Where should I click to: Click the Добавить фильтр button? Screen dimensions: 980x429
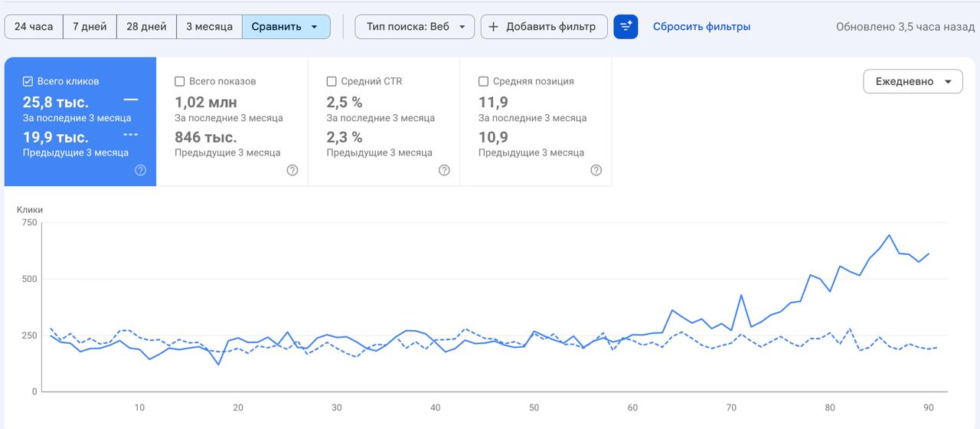click(544, 27)
